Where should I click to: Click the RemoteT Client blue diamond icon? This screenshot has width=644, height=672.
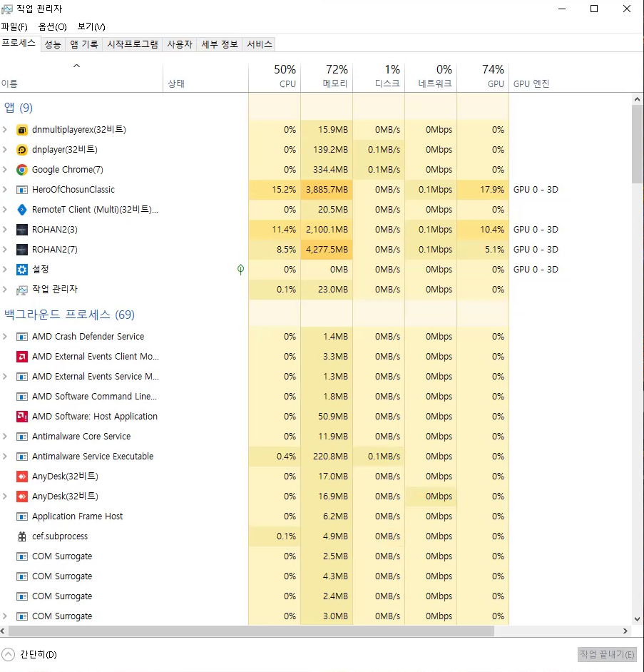pyautogui.click(x=22, y=210)
